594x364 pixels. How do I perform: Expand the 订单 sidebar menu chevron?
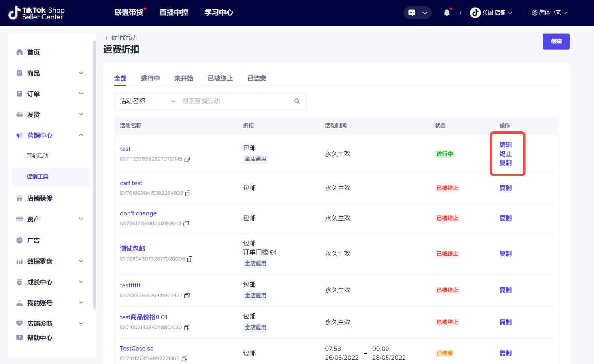point(81,94)
